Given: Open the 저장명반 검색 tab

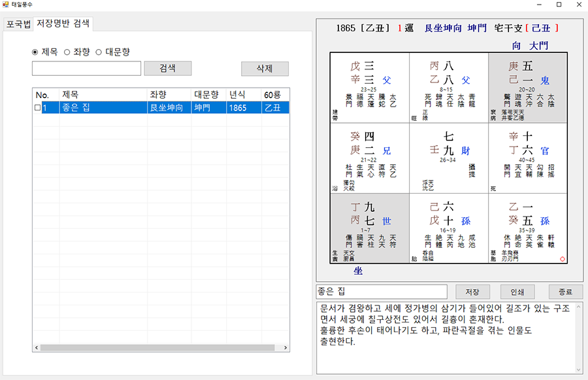Looking at the screenshot, I should point(63,24).
